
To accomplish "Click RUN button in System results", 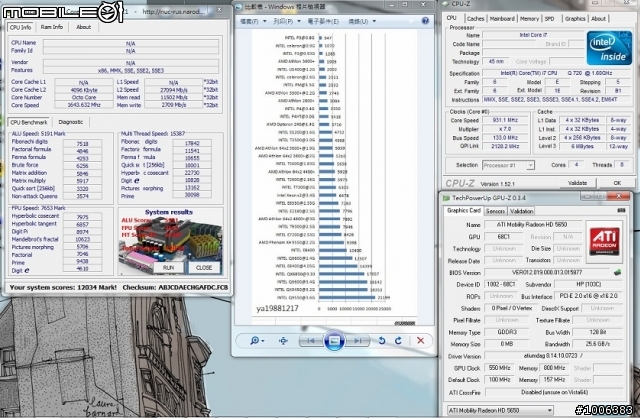I will [168, 268].
